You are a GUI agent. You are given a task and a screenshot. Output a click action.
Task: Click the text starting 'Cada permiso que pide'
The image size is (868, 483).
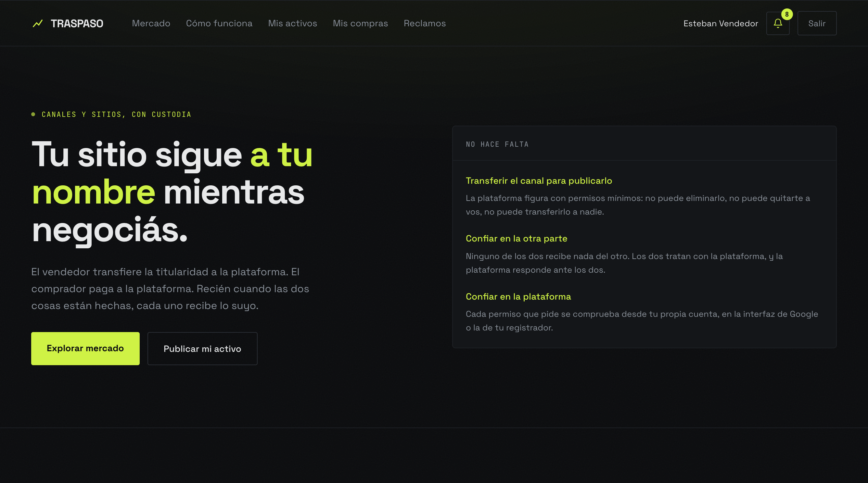(x=642, y=321)
